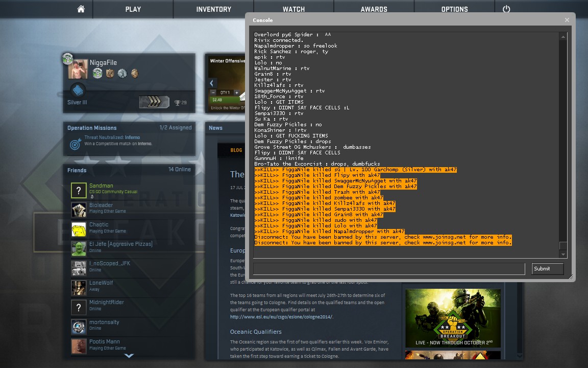Click the Threat Neutralized mission target icon
The width and height of the screenshot is (588, 368).
pos(76,144)
